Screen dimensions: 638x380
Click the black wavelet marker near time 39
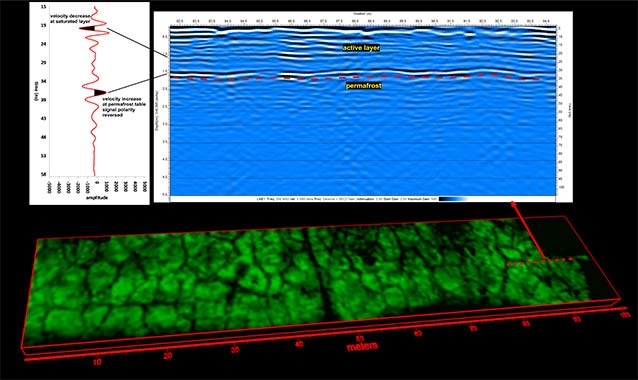(x=100, y=93)
